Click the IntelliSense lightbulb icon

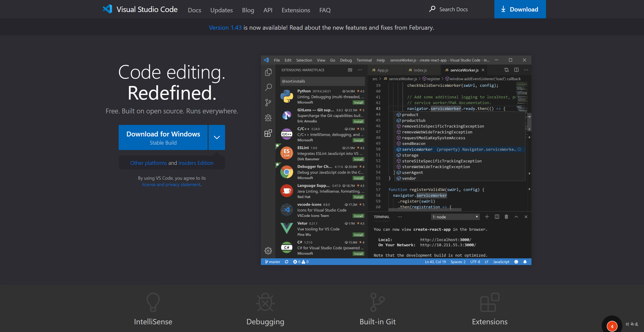[x=153, y=302]
